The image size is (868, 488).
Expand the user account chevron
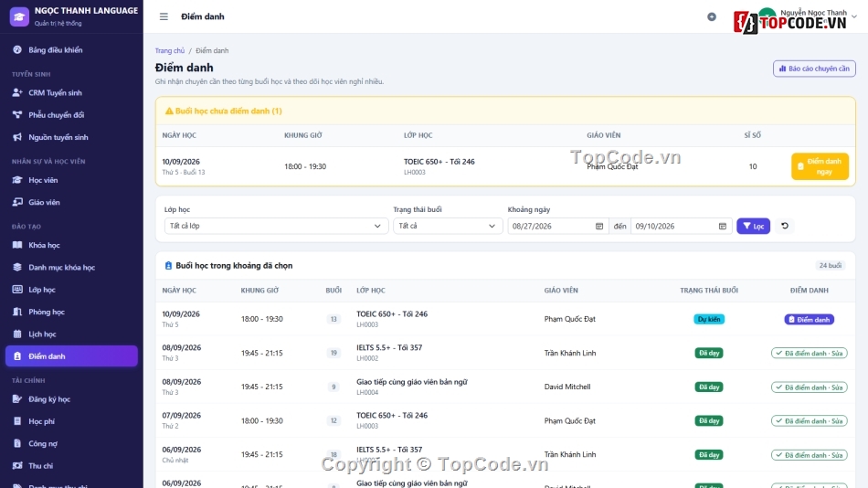(854, 16)
